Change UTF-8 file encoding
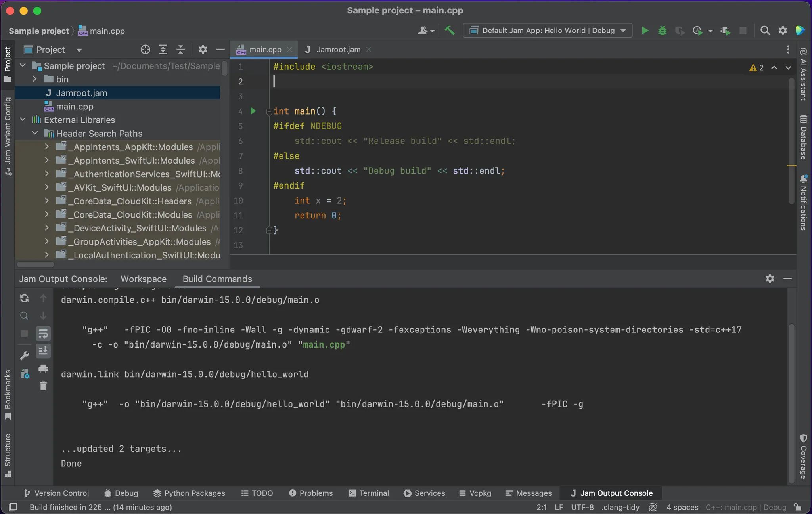 point(582,507)
